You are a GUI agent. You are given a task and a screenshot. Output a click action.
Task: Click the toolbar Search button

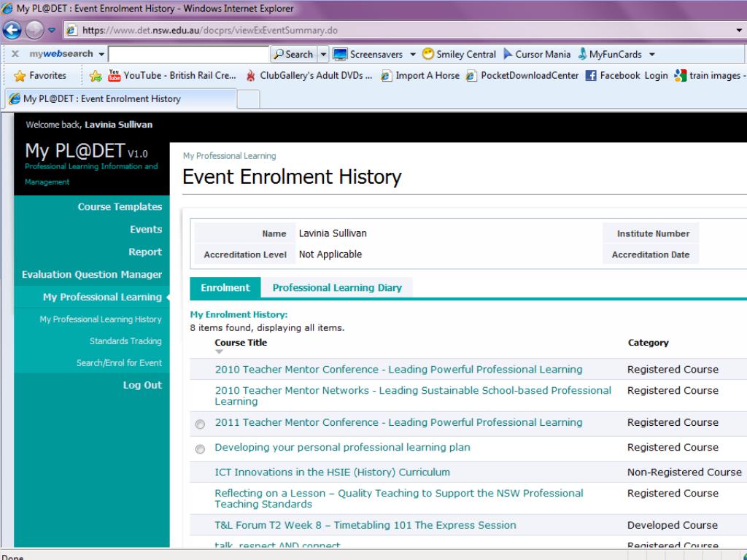click(x=294, y=54)
